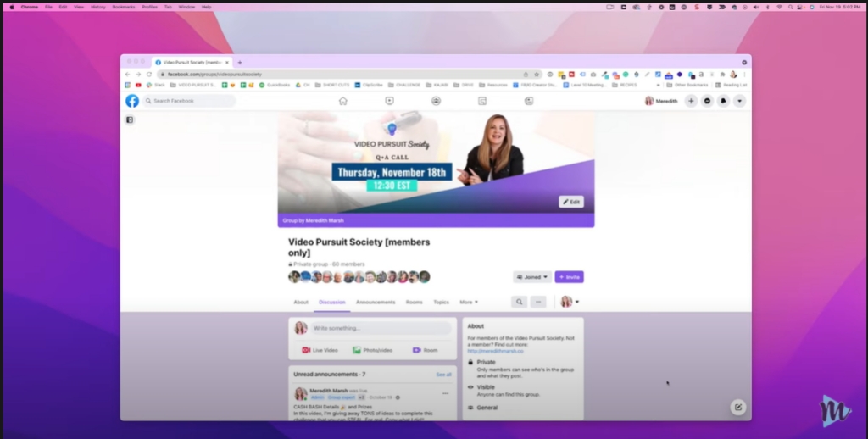The width and height of the screenshot is (868, 439).
Task: Switch to the About tab
Action: tap(301, 303)
